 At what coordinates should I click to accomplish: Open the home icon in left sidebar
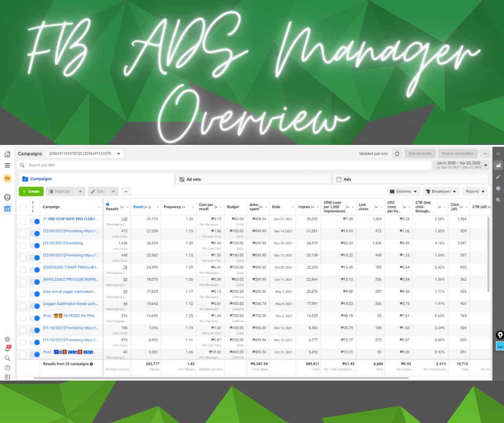tap(7, 154)
